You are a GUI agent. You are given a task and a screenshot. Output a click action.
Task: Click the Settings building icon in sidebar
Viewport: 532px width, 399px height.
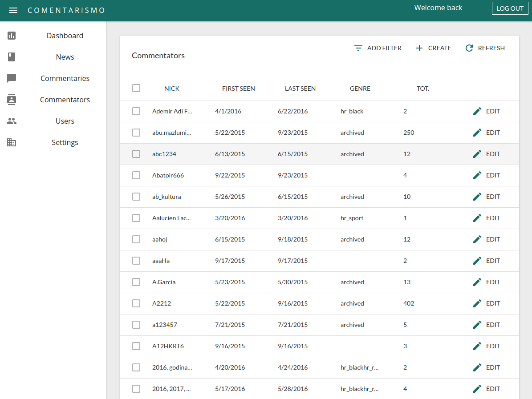[12, 142]
